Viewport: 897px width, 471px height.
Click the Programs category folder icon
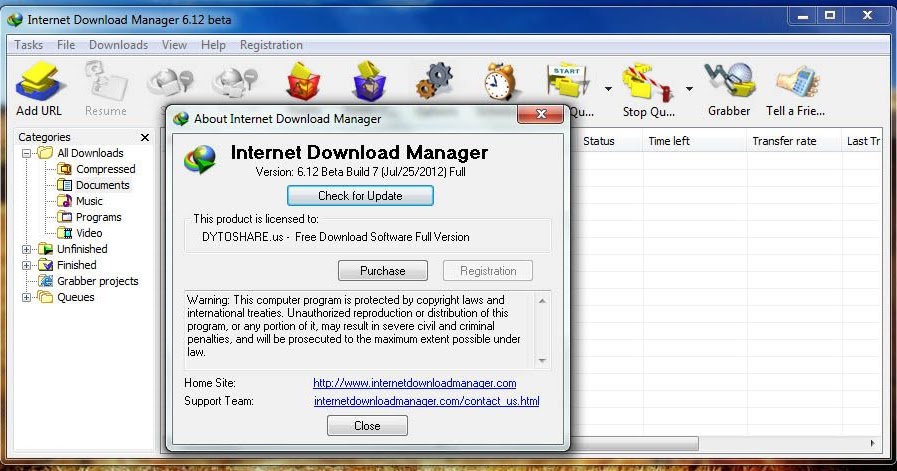pyautogui.click(x=65, y=217)
